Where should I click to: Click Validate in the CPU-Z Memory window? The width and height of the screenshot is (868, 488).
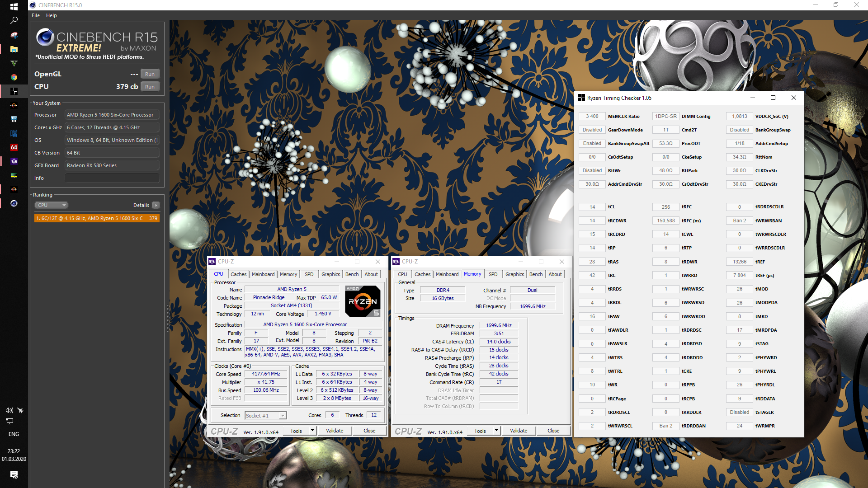click(x=519, y=431)
